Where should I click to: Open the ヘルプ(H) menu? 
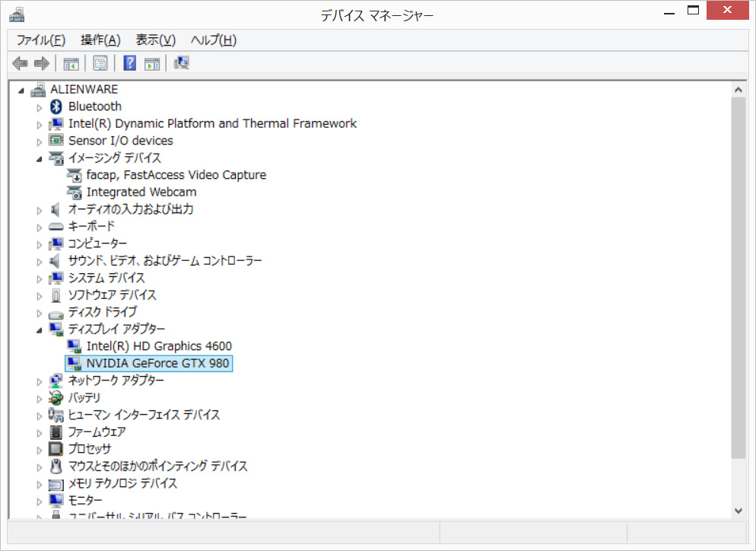click(214, 40)
